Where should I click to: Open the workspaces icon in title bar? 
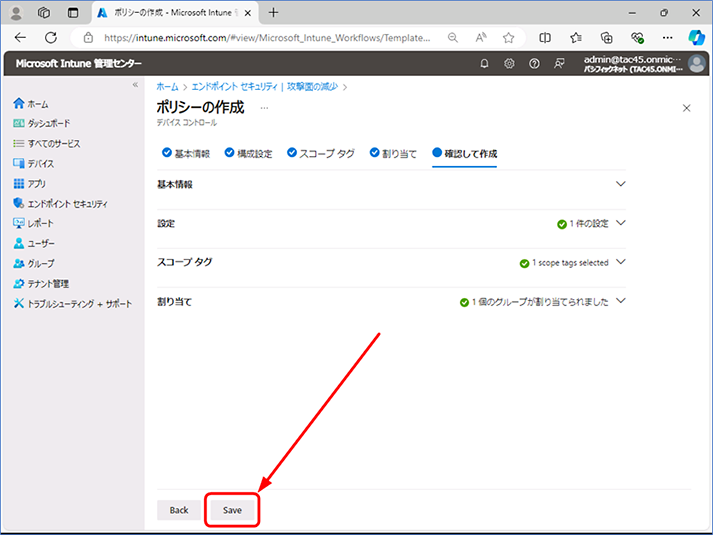click(44, 13)
